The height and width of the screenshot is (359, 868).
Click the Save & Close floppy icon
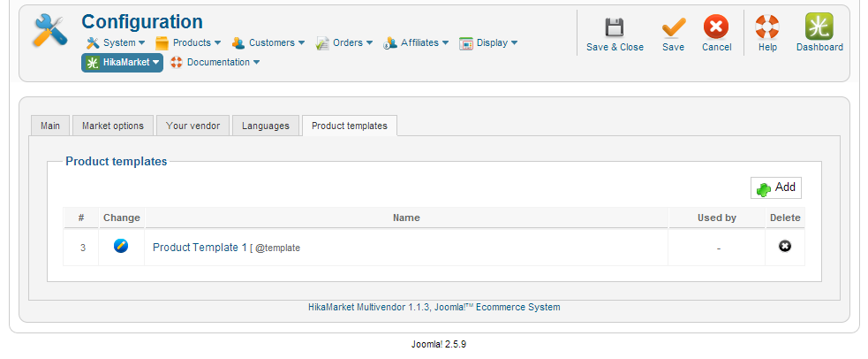(x=615, y=28)
